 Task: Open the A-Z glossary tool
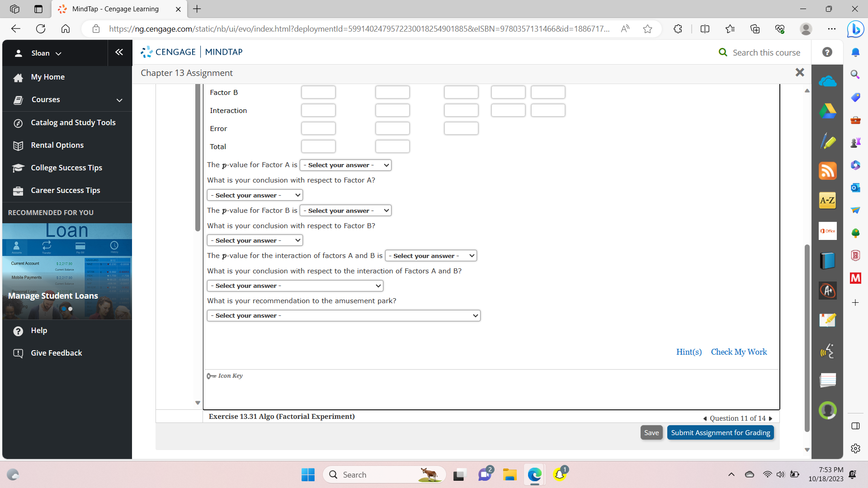[827, 200]
